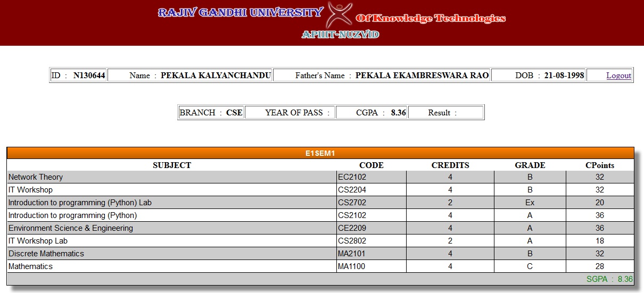Select the student ID N130644
Viewport: 644px width, 293px height.
89,76
